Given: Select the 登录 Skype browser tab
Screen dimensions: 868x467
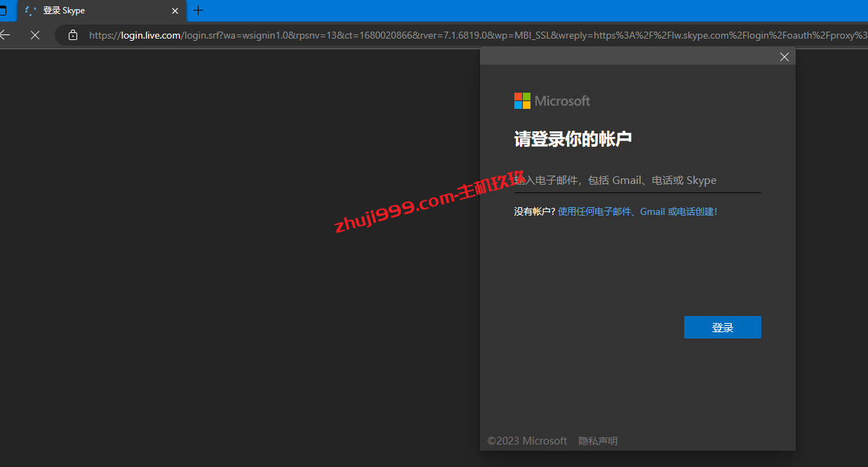Looking at the screenshot, I should pos(102,11).
